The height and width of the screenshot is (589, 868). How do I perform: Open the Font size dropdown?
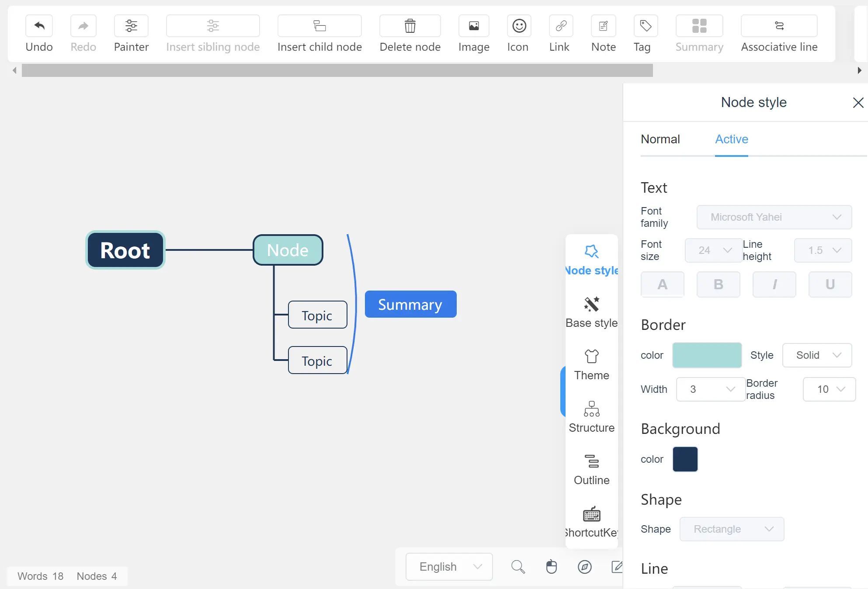click(714, 250)
